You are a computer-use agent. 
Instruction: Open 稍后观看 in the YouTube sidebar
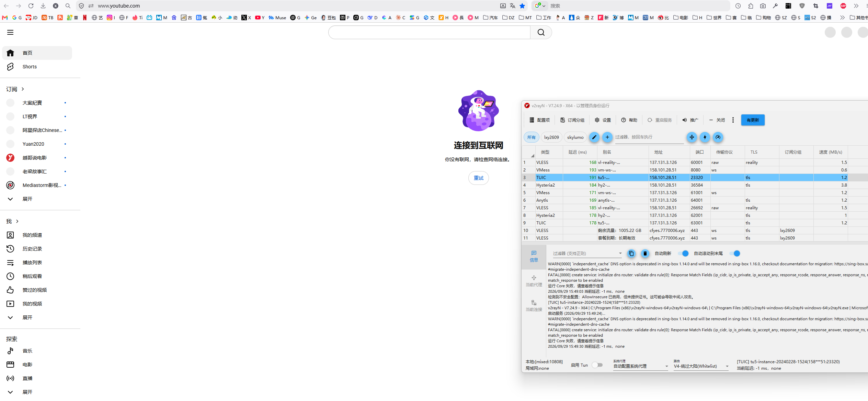coord(37,276)
